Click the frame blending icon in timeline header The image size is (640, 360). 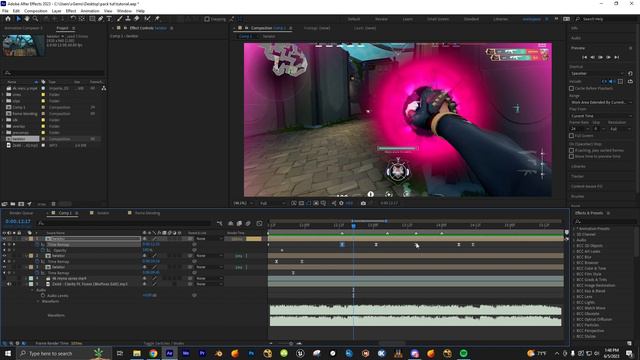click(239, 223)
